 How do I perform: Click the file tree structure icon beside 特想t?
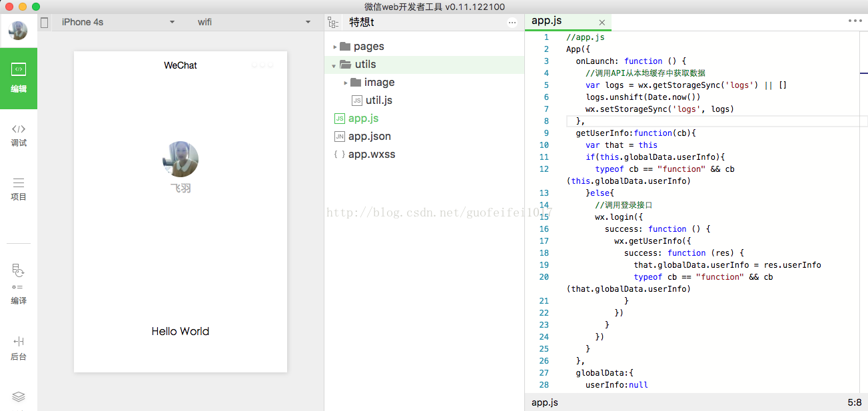[333, 23]
